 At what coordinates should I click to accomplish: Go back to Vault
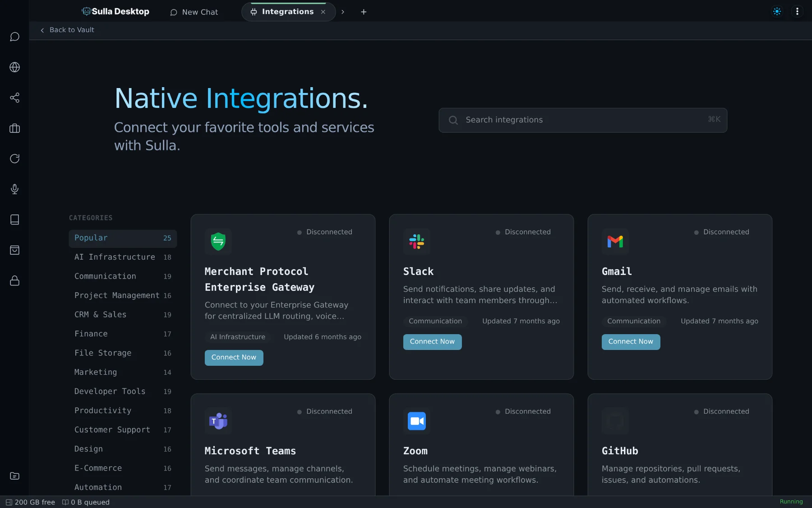67,30
